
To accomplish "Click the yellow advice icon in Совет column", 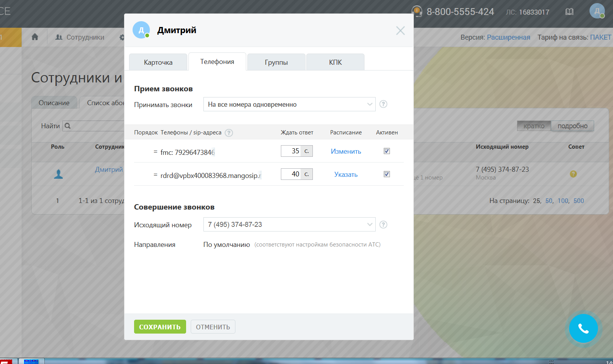I will [573, 174].
